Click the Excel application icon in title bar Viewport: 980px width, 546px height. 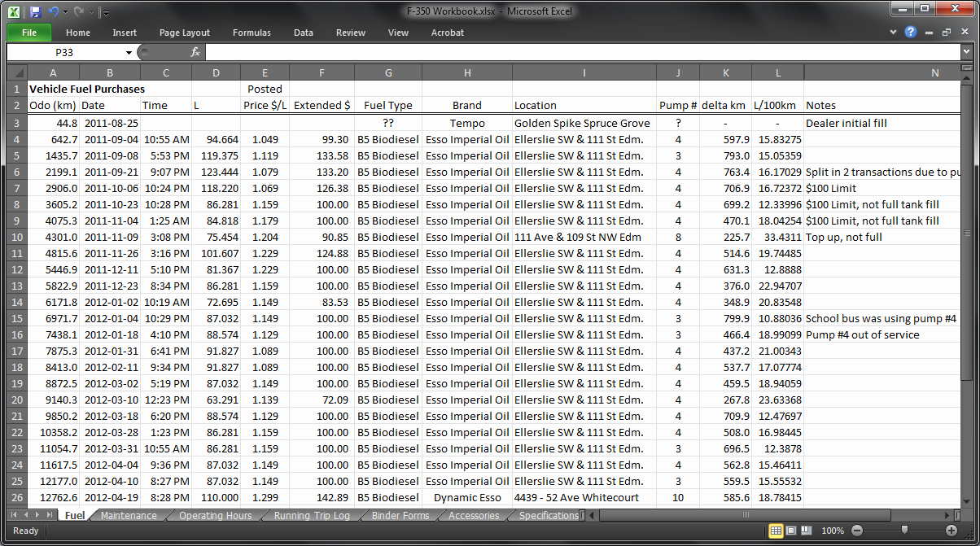click(15, 12)
